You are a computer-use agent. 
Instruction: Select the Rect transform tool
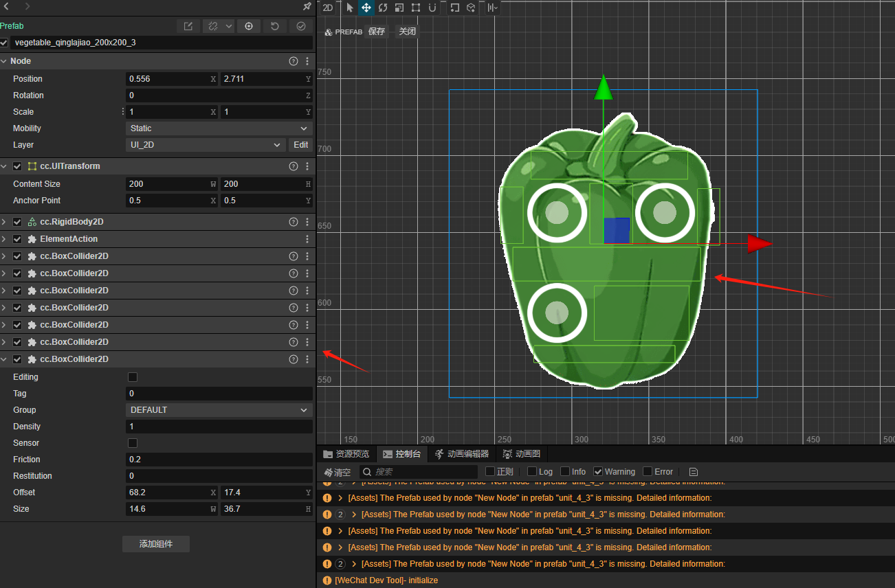click(x=416, y=8)
